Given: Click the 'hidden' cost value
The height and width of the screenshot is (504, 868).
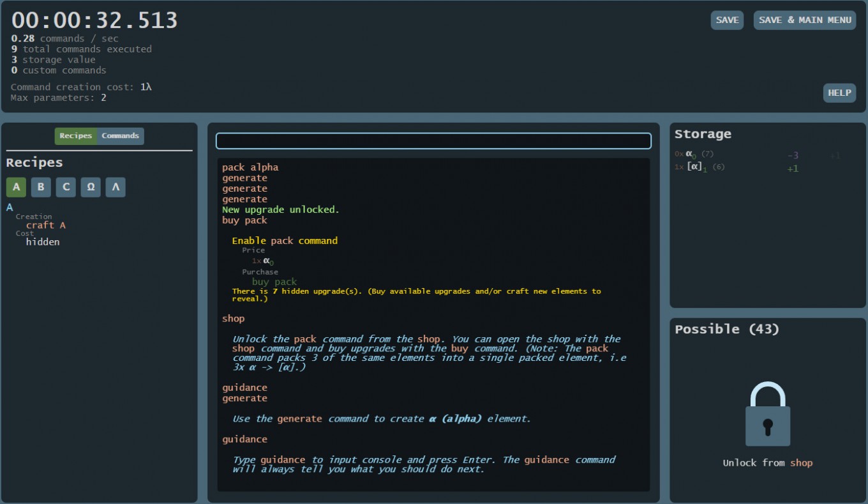Looking at the screenshot, I should tap(43, 242).
